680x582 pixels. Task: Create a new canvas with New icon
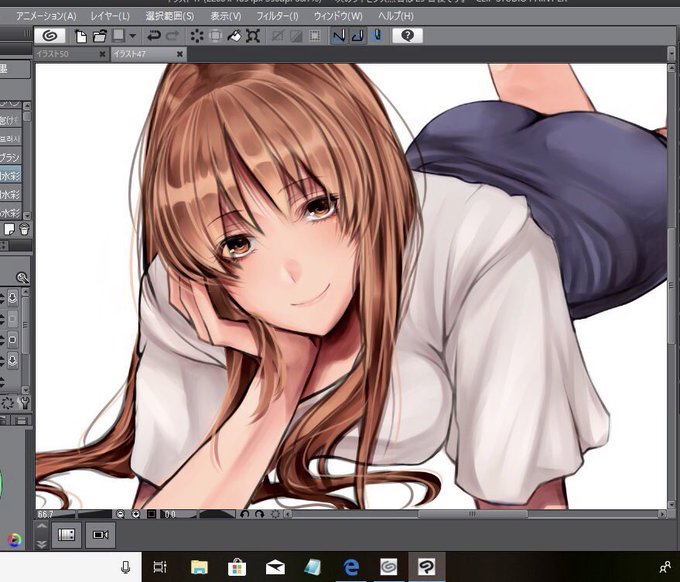[81, 36]
